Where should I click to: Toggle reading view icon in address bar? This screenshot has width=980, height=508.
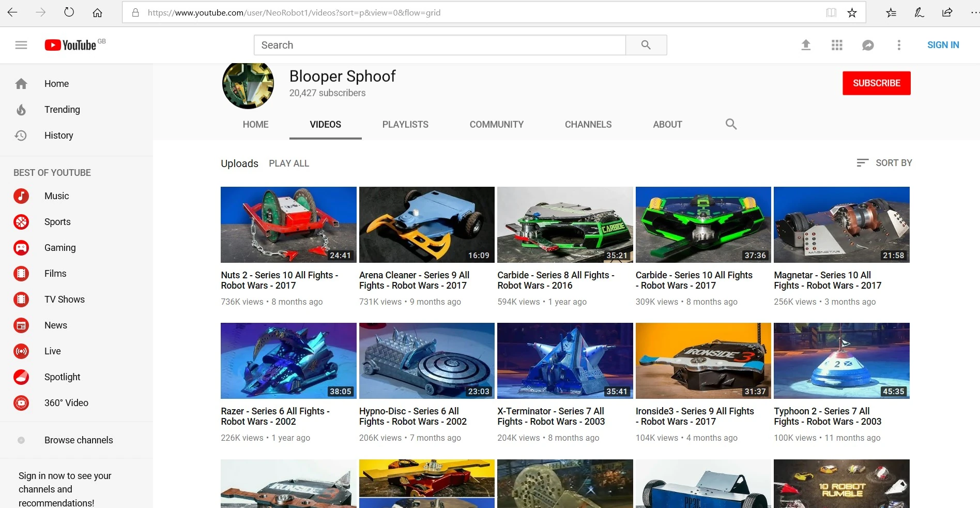click(831, 12)
